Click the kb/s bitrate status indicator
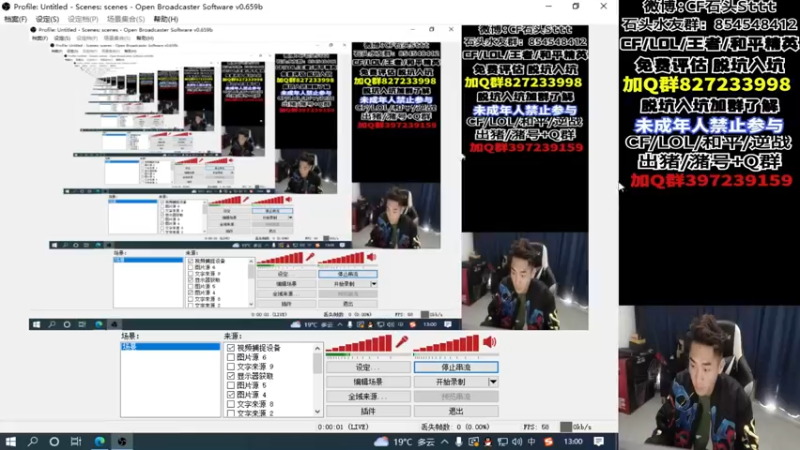Screen dimensions: 800x450 (576, 427)
